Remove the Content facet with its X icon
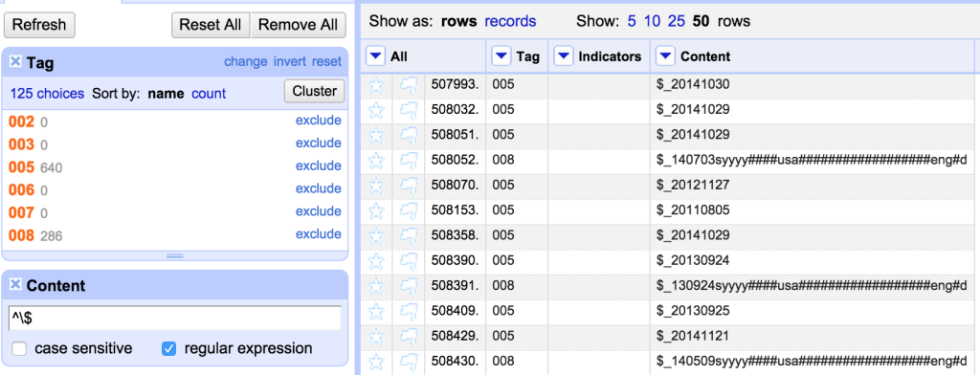 (16, 284)
